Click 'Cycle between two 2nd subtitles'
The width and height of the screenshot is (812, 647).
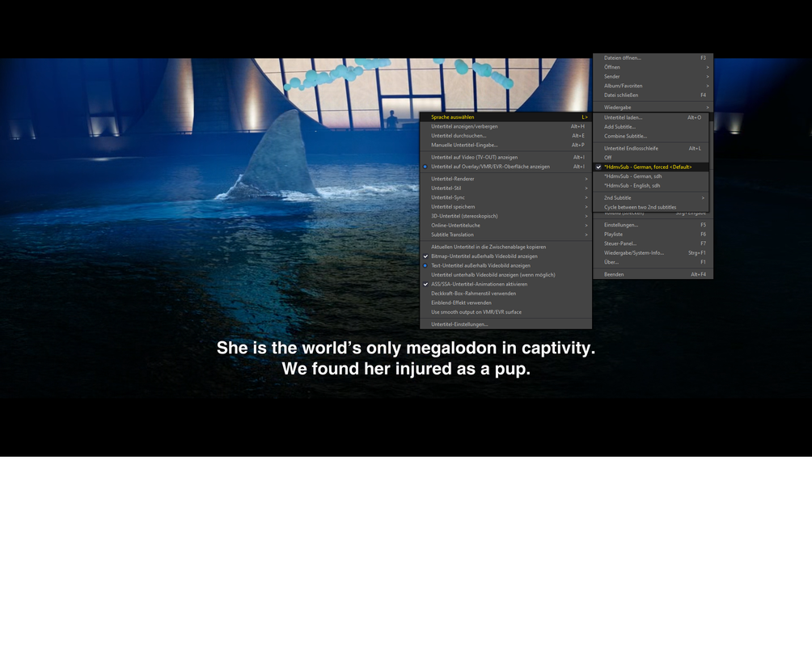tap(650, 207)
